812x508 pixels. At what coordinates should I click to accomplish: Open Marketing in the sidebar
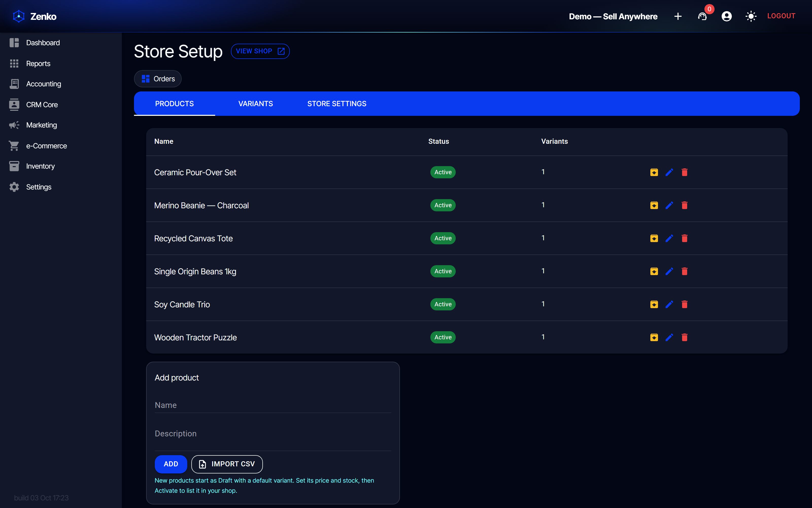(x=61, y=125)
